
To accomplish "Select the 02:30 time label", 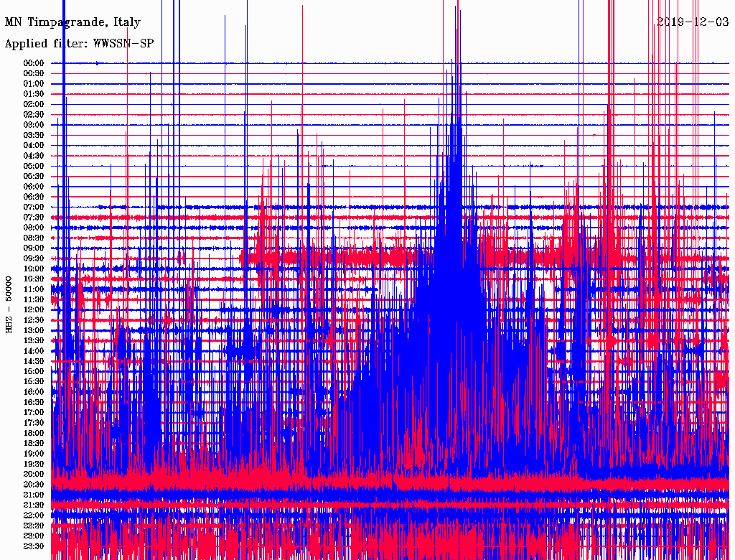I will click(x=34, y=114).
